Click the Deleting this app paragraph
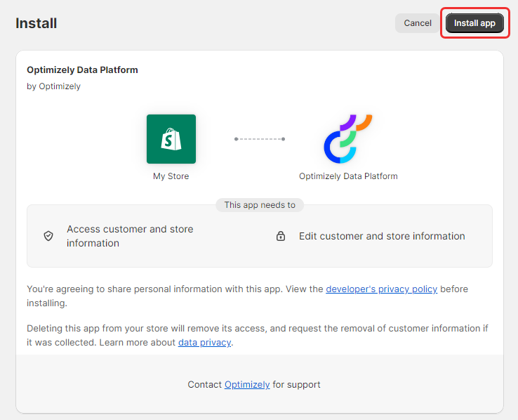518x420 pixels. [x=258, y=336]
